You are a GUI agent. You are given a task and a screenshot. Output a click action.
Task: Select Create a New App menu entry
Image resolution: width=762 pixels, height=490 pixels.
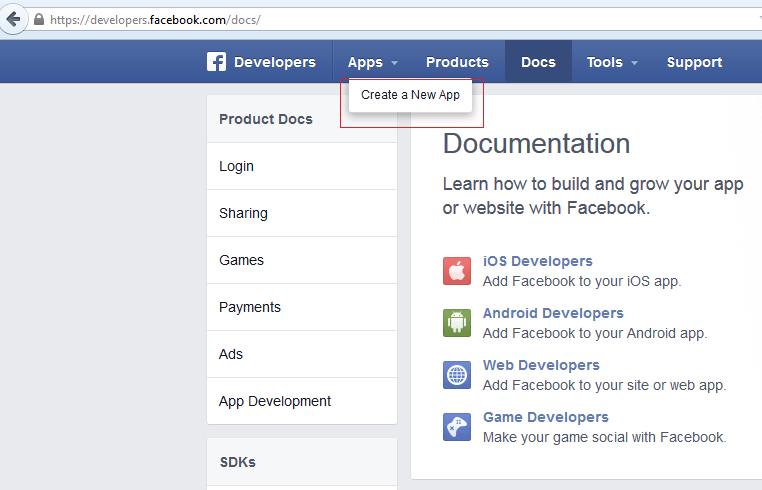pos(410,95)
